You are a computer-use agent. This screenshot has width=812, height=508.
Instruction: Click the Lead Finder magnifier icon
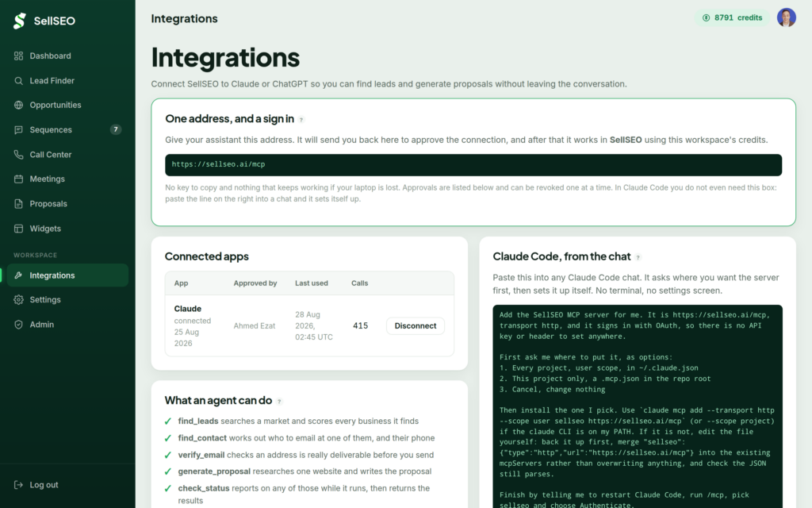[x=19, y=81]
